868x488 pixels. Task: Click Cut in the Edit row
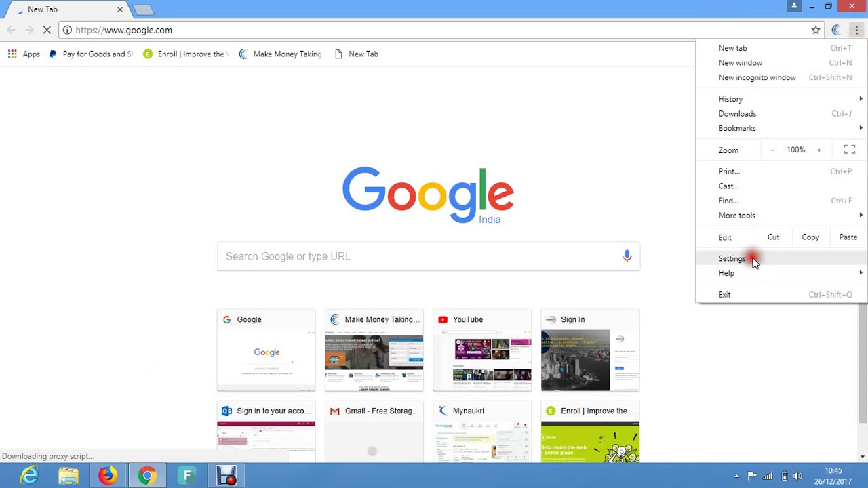(x=773, y=237)
